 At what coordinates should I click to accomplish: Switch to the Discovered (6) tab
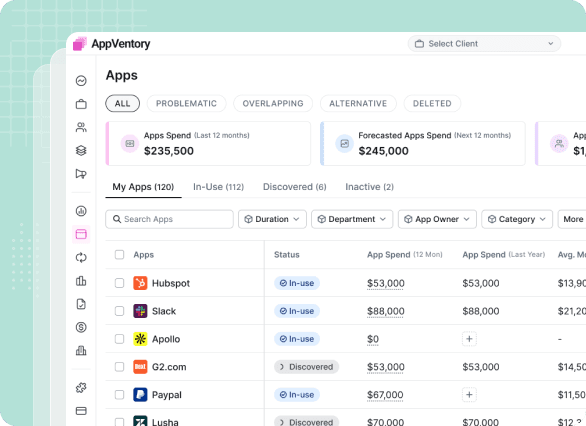(294, 187)
